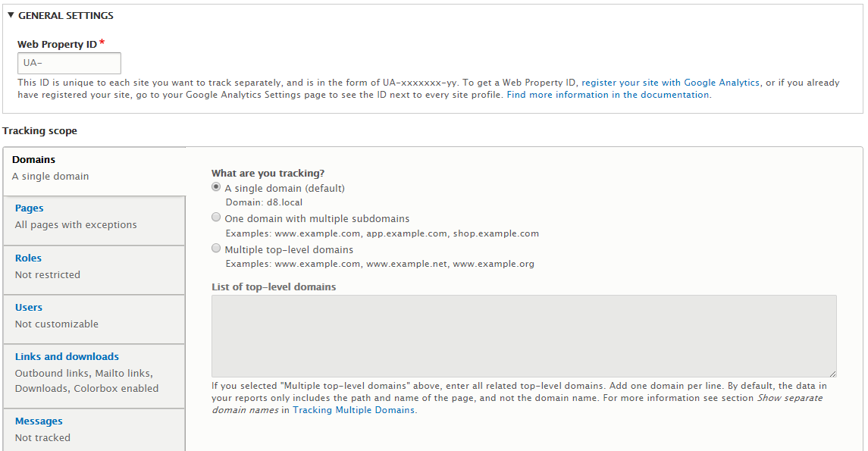Click the What are you tracking label

(x=268, y=174)
